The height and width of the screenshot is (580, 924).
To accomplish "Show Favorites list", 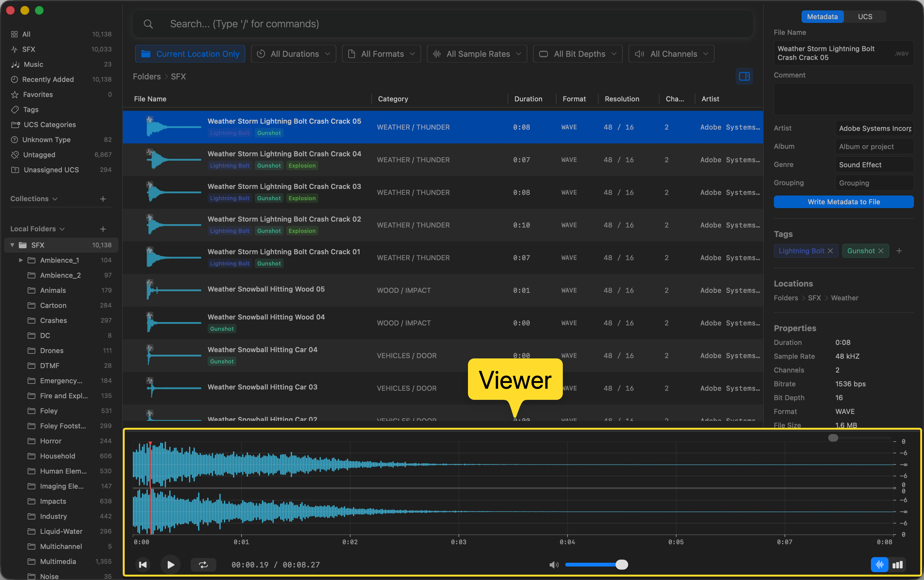I will pos(61,94).
